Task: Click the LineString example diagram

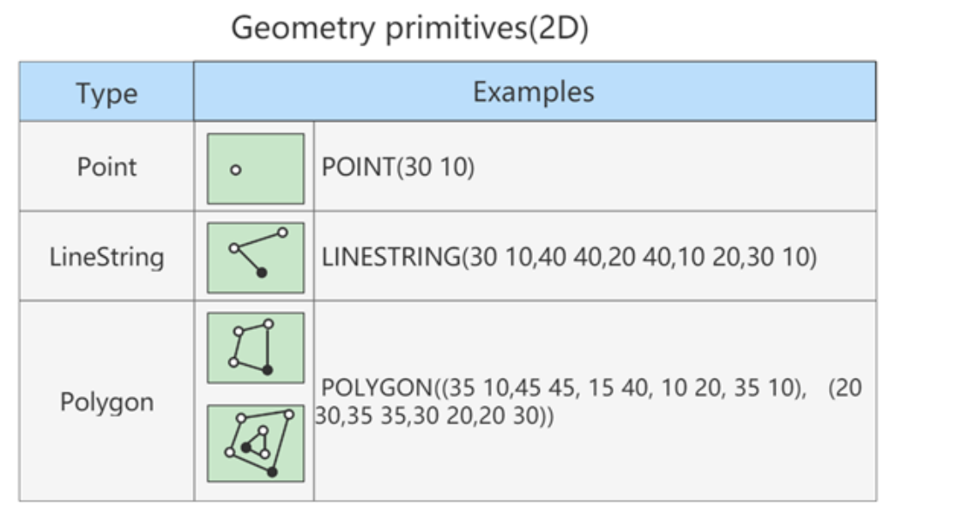Action: (x=256, y=258)
